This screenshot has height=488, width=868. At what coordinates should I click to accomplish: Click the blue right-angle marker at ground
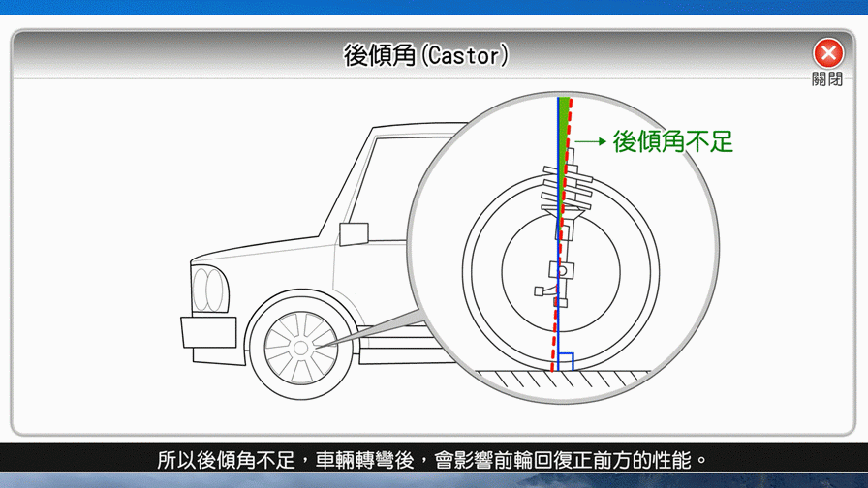coord(566,362)
